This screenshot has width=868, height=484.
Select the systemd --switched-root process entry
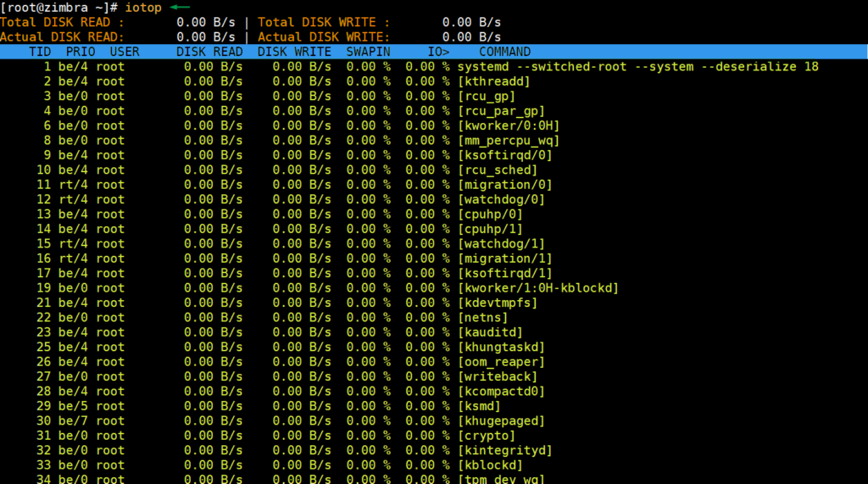637,67
